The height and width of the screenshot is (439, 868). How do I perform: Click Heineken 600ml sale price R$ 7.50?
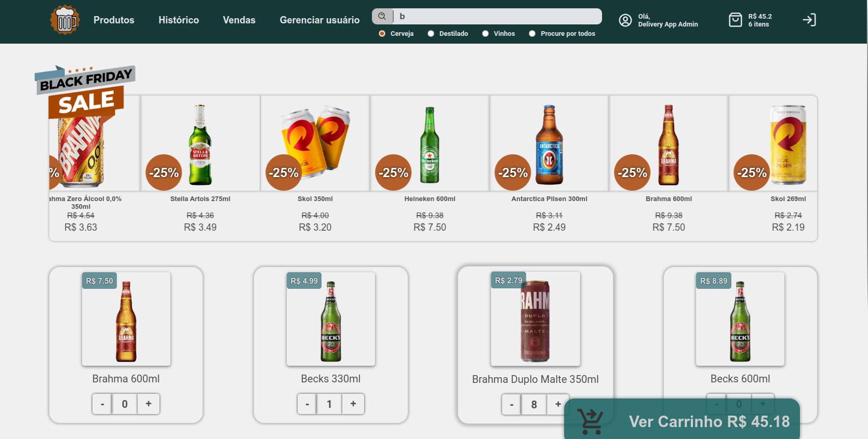[x=430, y=227]
